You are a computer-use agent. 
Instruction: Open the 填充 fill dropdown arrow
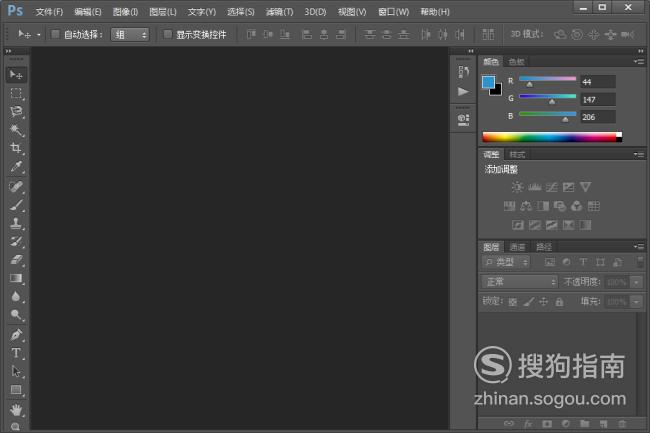click(636, 302)
